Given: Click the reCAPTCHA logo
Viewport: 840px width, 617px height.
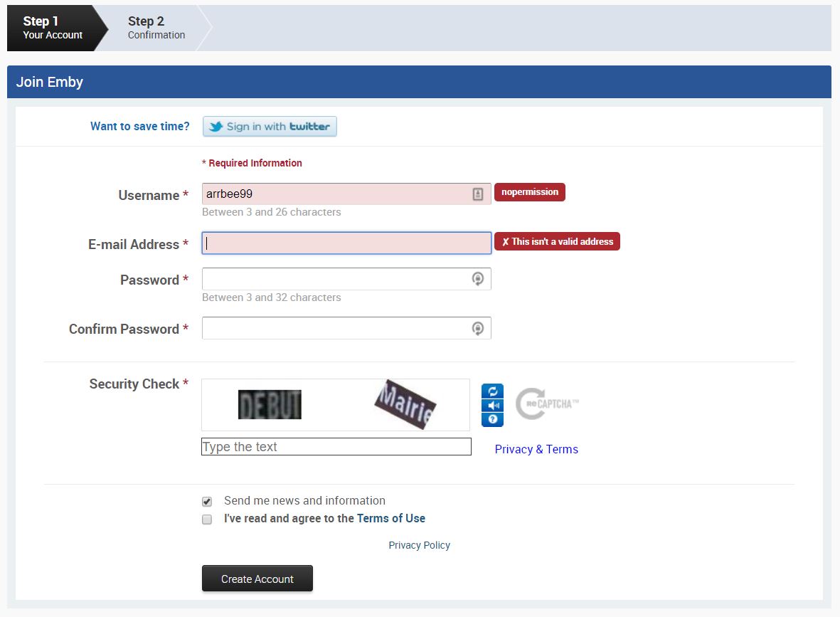Looking at the screenshot, I should click(546, 404).
